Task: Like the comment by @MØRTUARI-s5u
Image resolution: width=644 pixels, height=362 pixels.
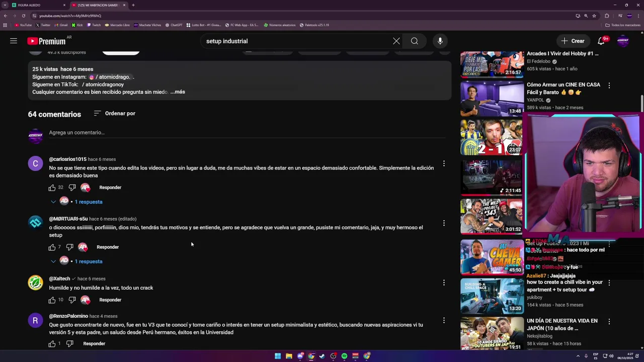Action: (x=52, y=247)
